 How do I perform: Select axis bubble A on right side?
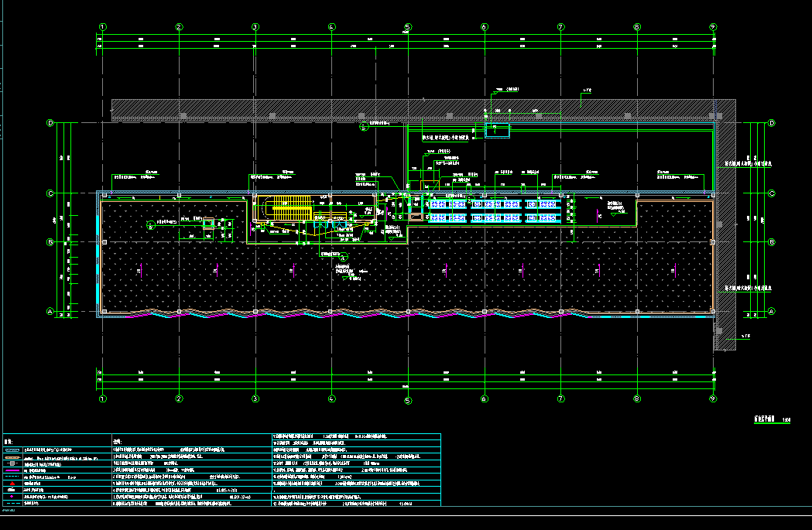[x=771, y=312]
